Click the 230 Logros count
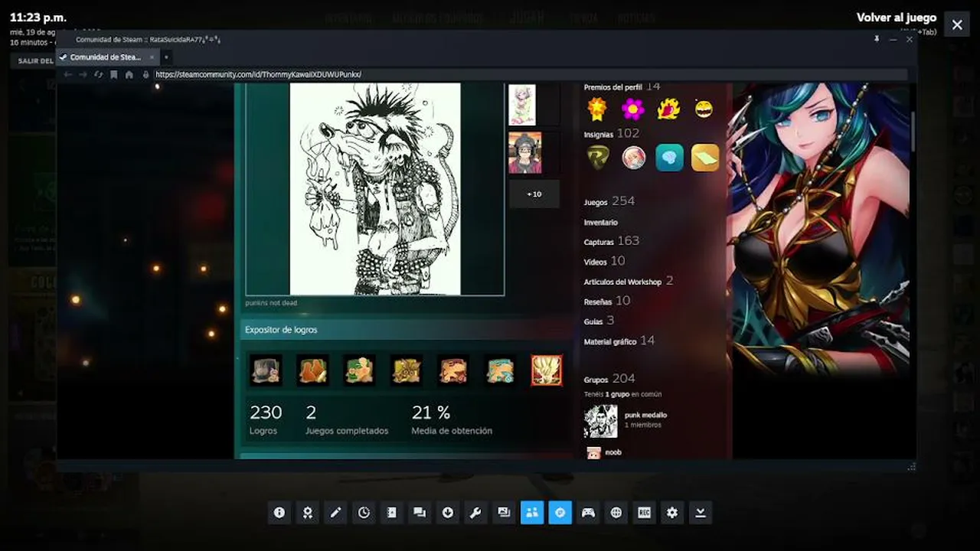Viewport: 980px width, 551px height. click(266, 419)
